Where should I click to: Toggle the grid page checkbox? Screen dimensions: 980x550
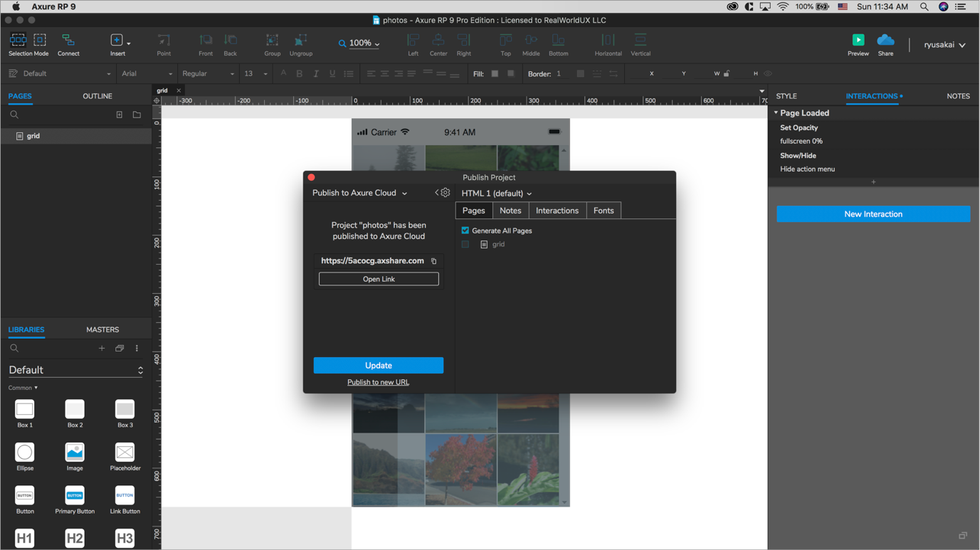point(465,244)
